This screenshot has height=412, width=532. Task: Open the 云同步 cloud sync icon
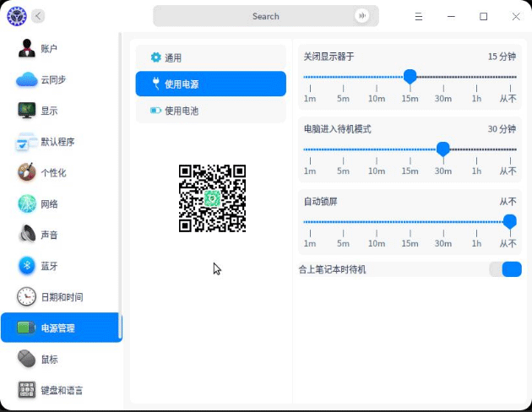pyautogui.click(x=26, y=79)
